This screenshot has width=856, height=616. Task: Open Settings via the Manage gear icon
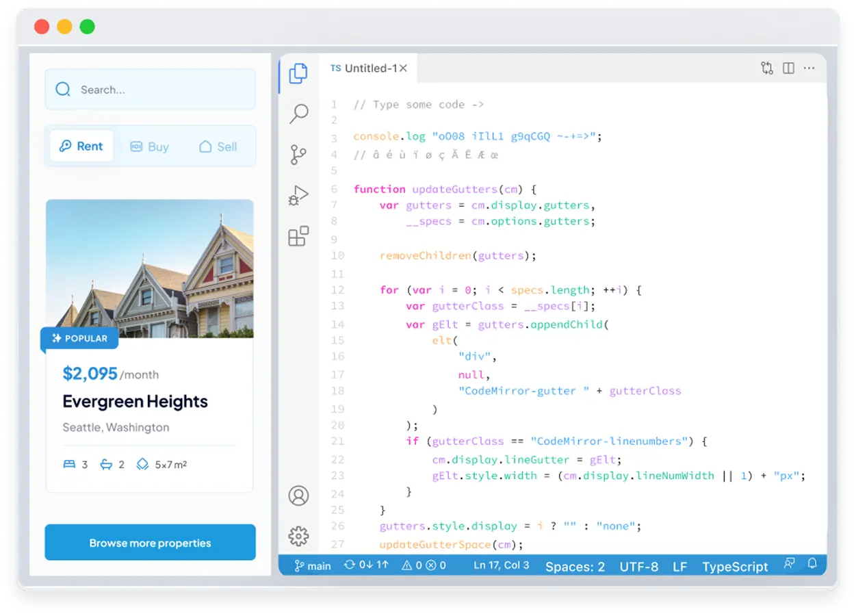click(298, 537)
